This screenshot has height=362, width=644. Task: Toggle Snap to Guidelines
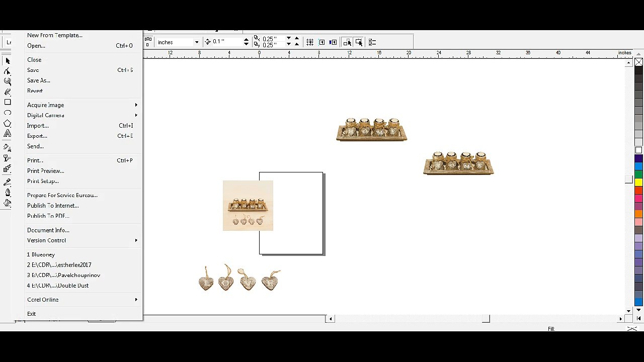click(321, 42)
